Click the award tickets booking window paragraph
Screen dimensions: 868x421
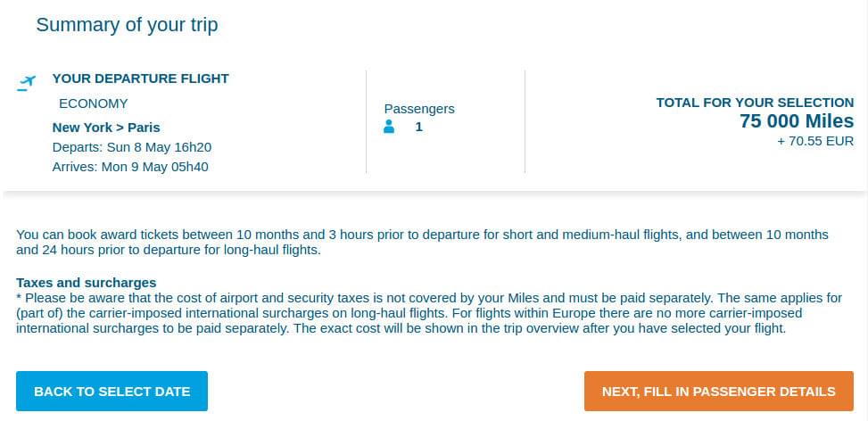(x=422, y=243)
